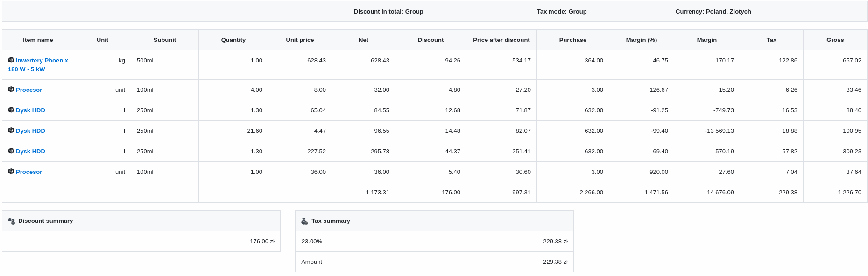Image resolution: width=868 pixels, height=276 pixels.
Task: Select the gross value 100.95
Action: 852,131
